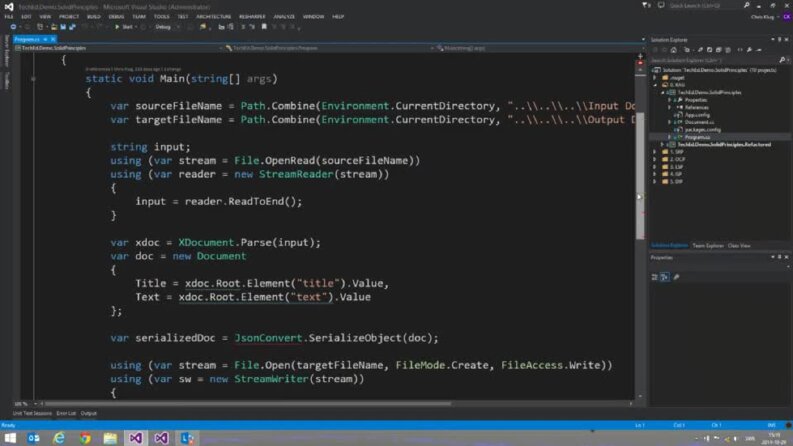Click the Navigate Backward toolbar icon
The height and width of the screenshot is (446, 793).
pos(13,27)
